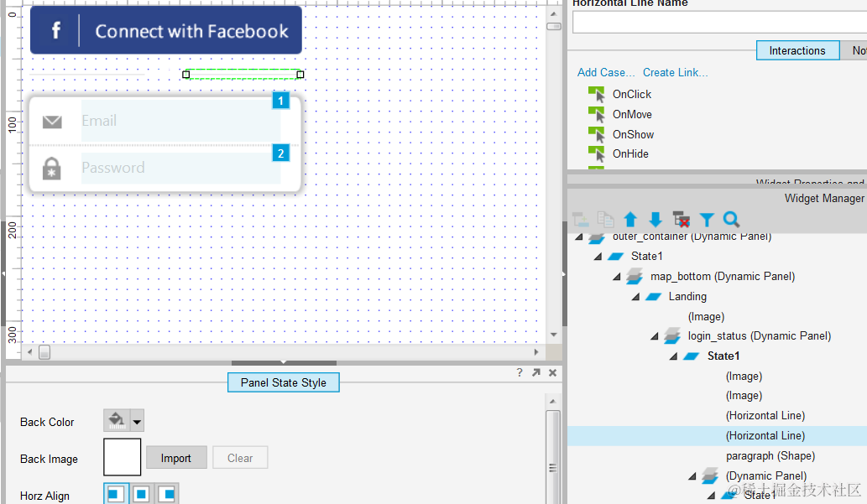The height and width of the screenshot is (504, 867).
Task: Click the delete icon with red X
Action: click(682, 220)
